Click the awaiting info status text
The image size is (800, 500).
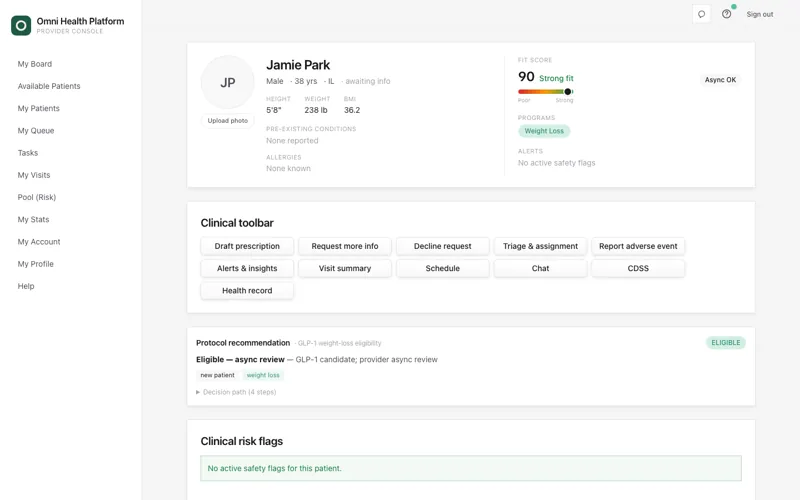tap(368, 81)
